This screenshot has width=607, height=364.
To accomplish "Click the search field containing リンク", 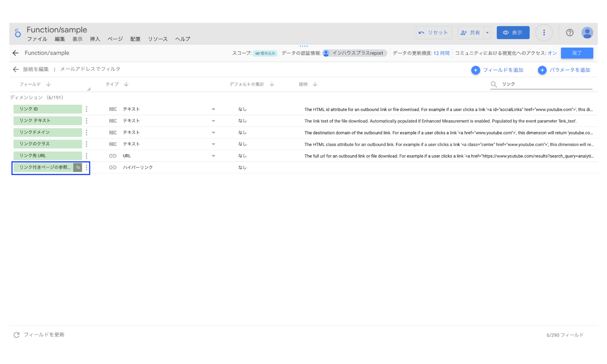I will (x=541, y=84).
